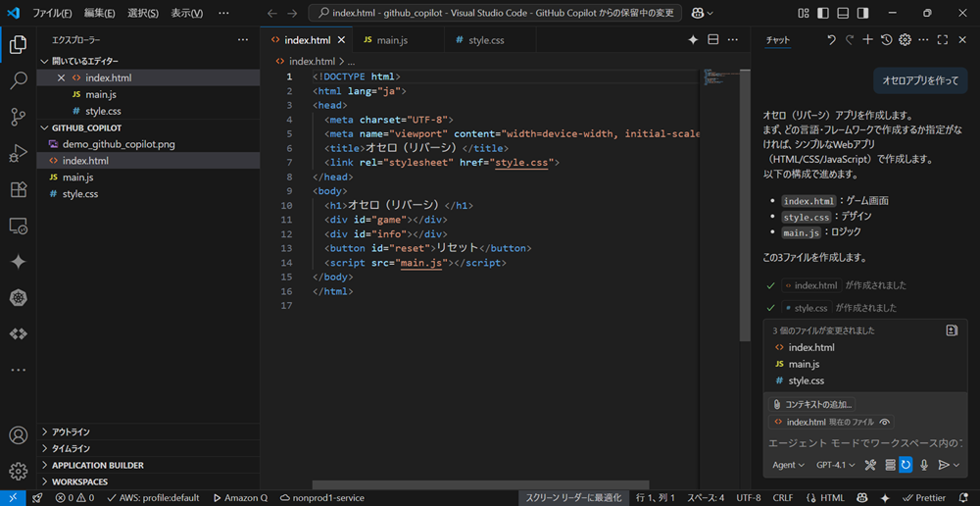
Task: Toggle primary side bar layout button
Action: coord(823,13)
